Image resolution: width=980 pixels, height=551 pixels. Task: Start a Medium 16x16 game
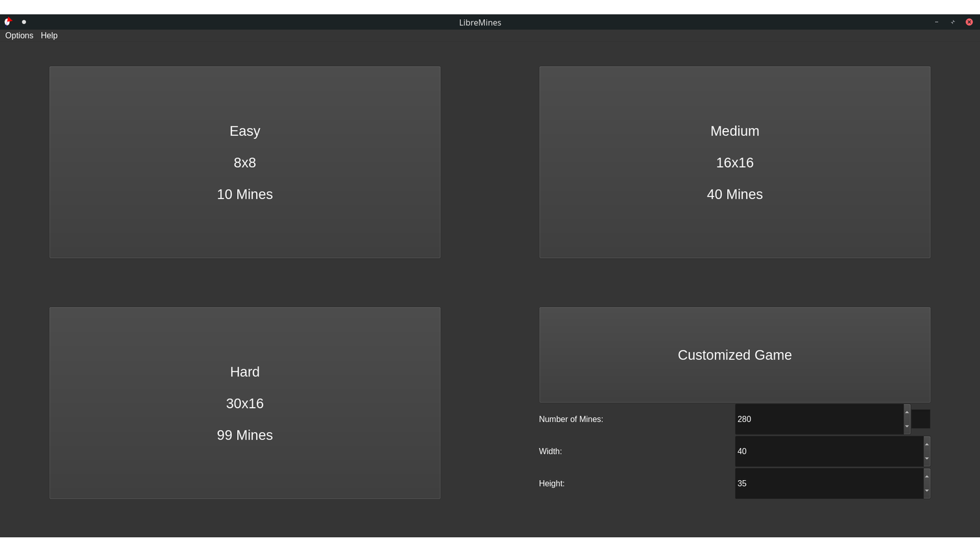click(734, 162)
